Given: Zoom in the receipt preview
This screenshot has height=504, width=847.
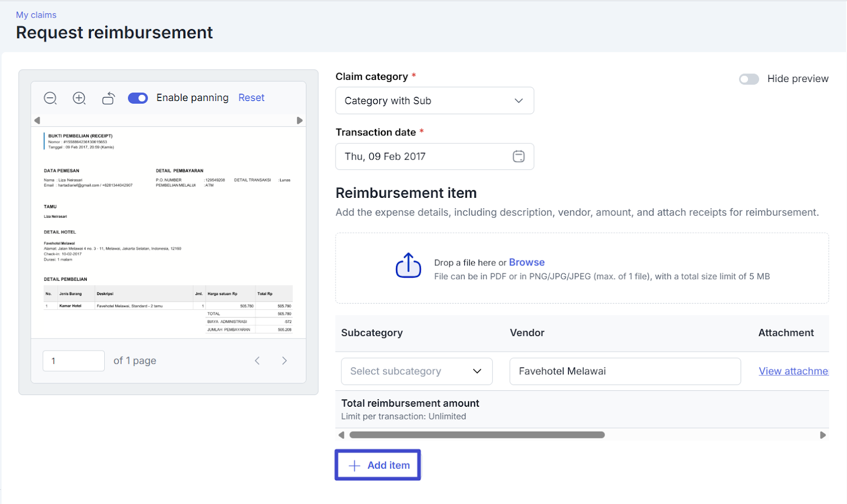Looking at the screenshot, I should click(79, 98).
